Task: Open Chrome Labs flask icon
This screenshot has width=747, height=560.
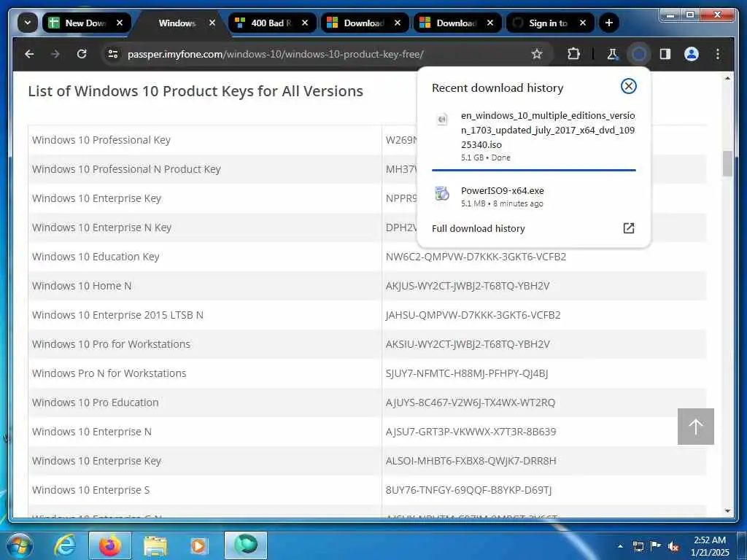Action: coord(613,54)
